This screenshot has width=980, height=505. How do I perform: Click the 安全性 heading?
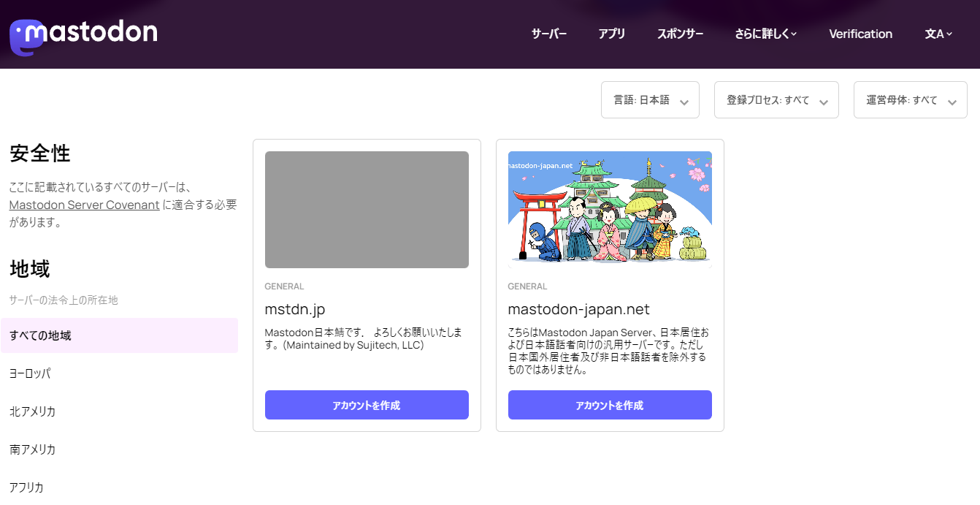(x=40, y=153)
